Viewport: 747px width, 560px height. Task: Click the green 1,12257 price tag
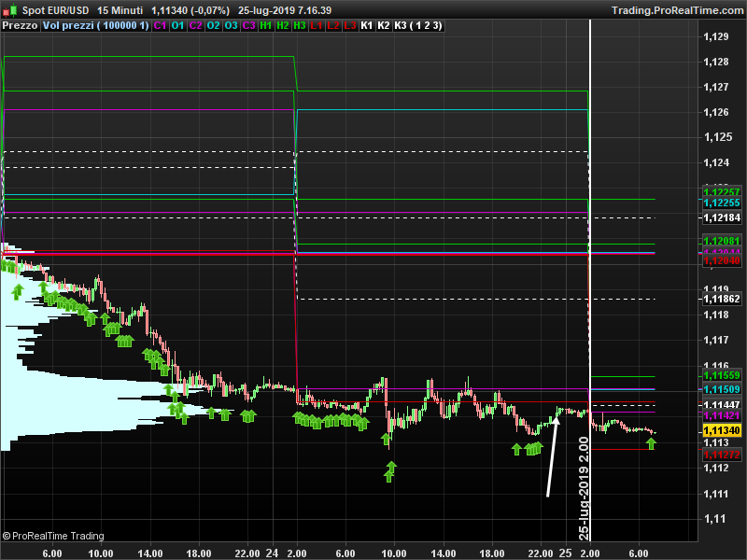[x=722, y=191]
